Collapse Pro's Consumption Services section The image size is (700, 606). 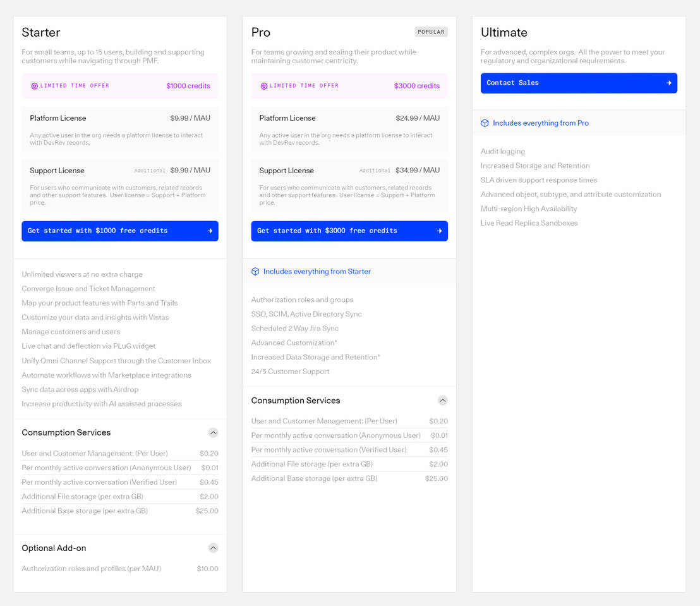point(443,400)
